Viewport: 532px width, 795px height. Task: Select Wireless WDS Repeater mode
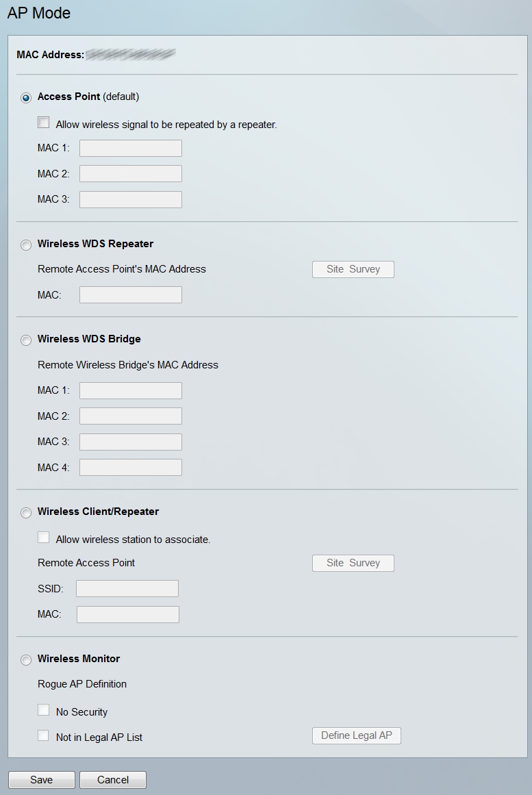tap(26, 245)
